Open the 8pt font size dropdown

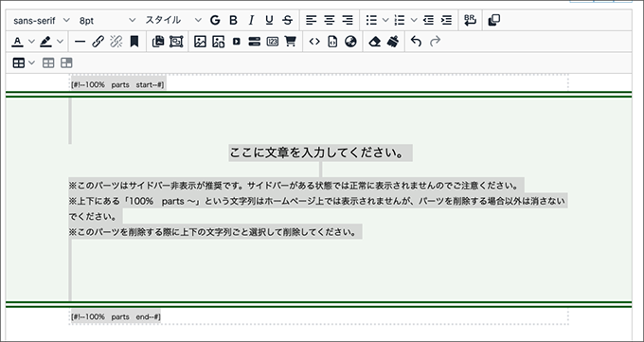pos(107,20)
